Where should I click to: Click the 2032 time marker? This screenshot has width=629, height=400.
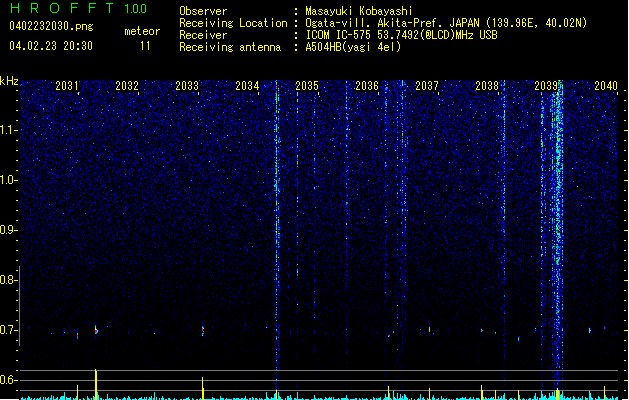pyautogui.click(x=127, y=86)
